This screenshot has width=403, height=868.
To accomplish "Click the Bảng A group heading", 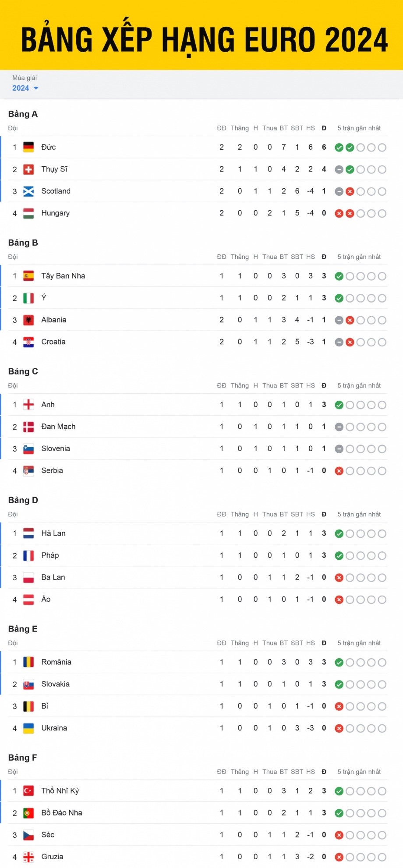I will point(23,114).
